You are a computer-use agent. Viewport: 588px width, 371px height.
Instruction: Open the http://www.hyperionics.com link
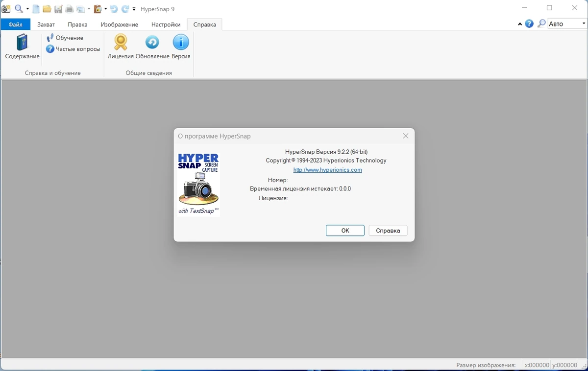(x=327, y=170)
